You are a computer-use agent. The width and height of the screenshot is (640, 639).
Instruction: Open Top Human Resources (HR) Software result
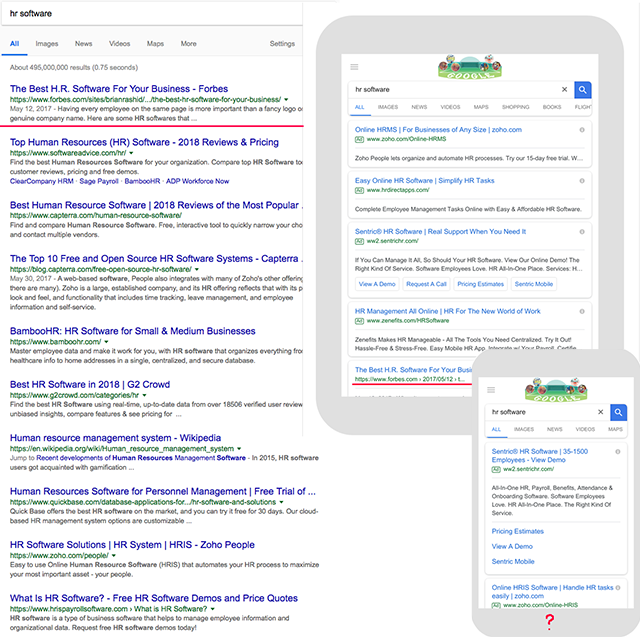tap(144, 142)
